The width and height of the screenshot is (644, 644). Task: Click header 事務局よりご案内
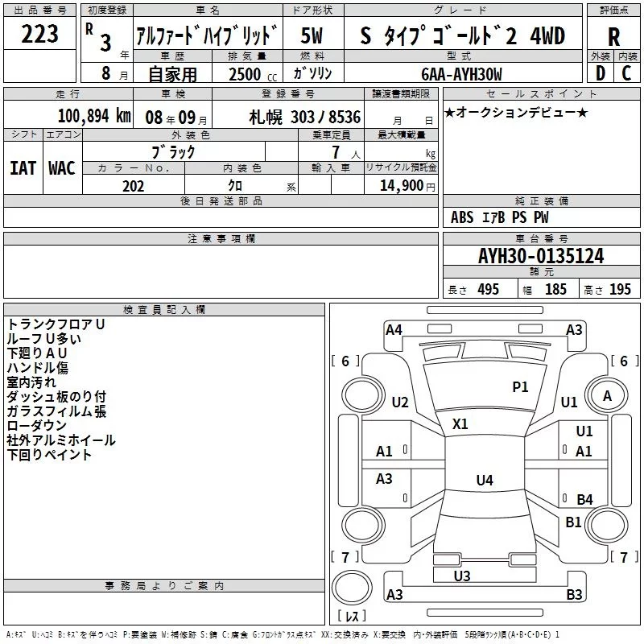click(x=164, y=586)
